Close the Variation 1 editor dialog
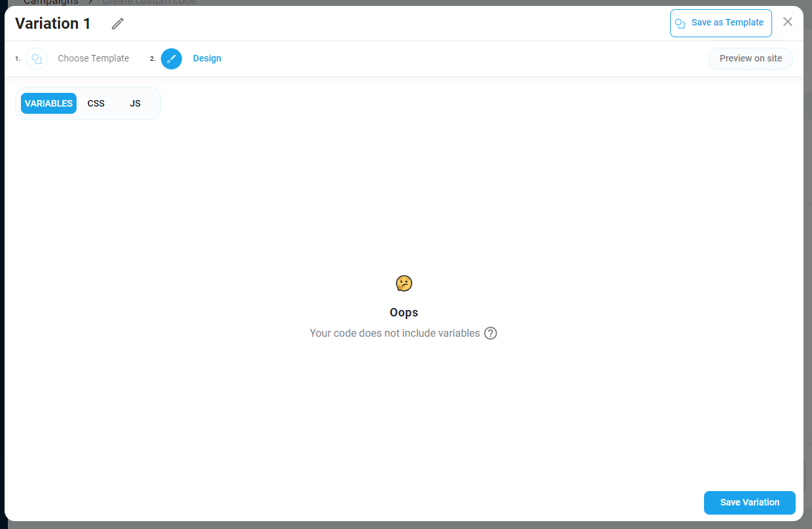Image resolution: width=812 pixels, height=529 pixels. click(788, 22)
